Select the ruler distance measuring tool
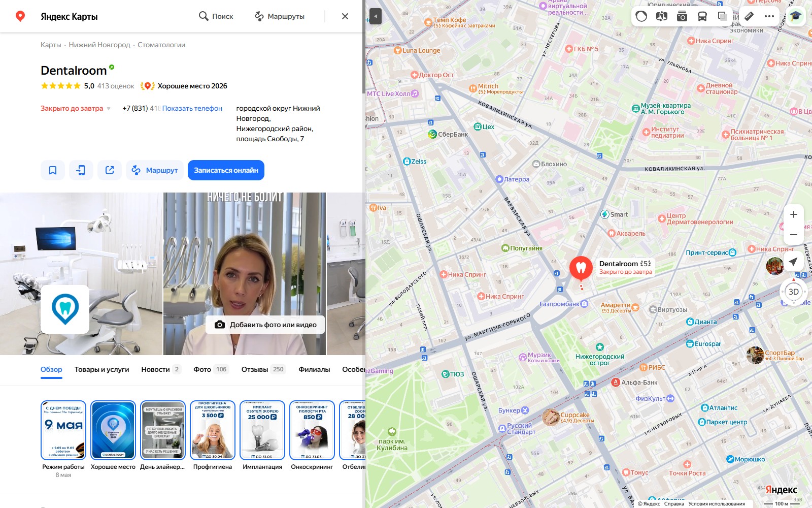 coord(749,16)
